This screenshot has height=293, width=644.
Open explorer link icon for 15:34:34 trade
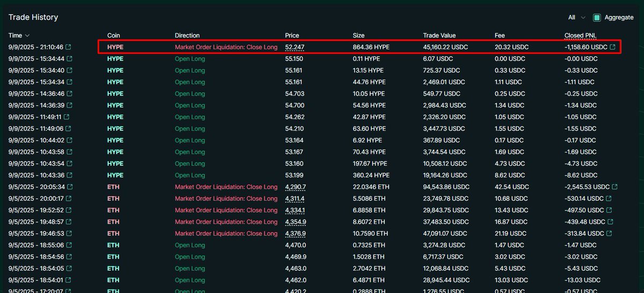point(69,82)
